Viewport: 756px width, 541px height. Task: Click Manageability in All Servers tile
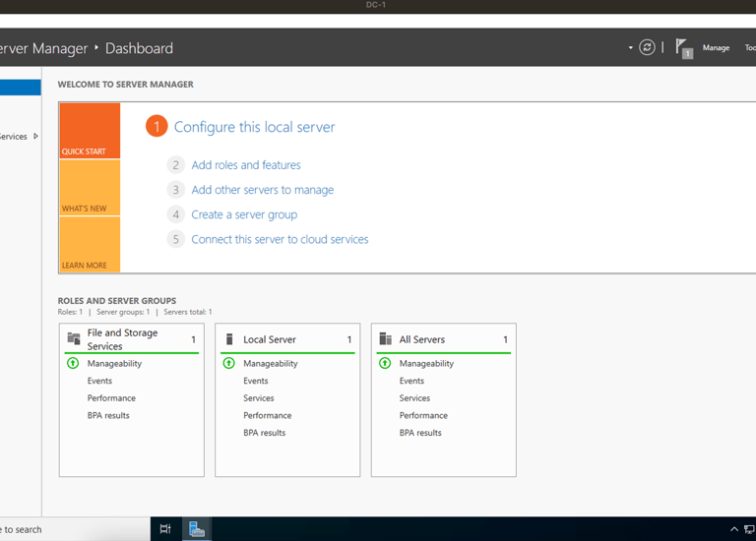(x=426, y=364)
